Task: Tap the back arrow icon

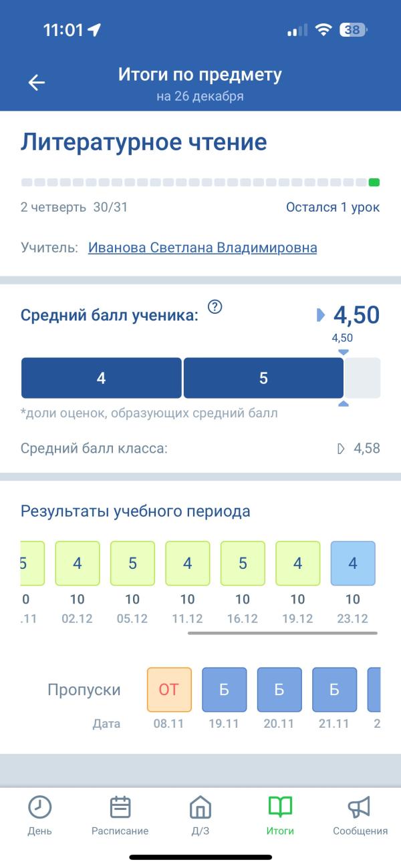Action: pyautogui.click(x=36, y=82)
